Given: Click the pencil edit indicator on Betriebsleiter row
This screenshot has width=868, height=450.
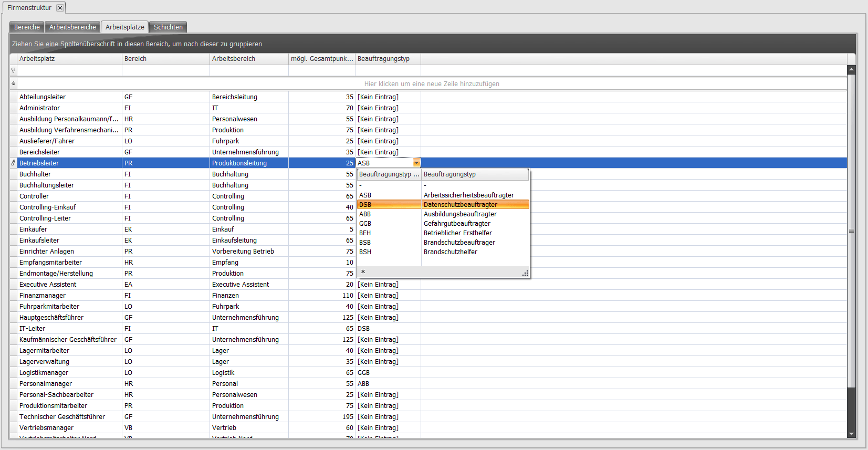Looking at the screenshot, I should coord(13,163).
